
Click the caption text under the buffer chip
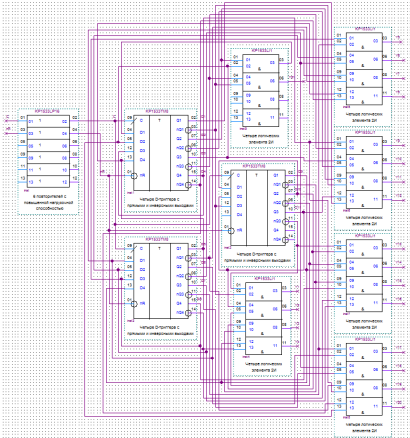coord(49,202)
